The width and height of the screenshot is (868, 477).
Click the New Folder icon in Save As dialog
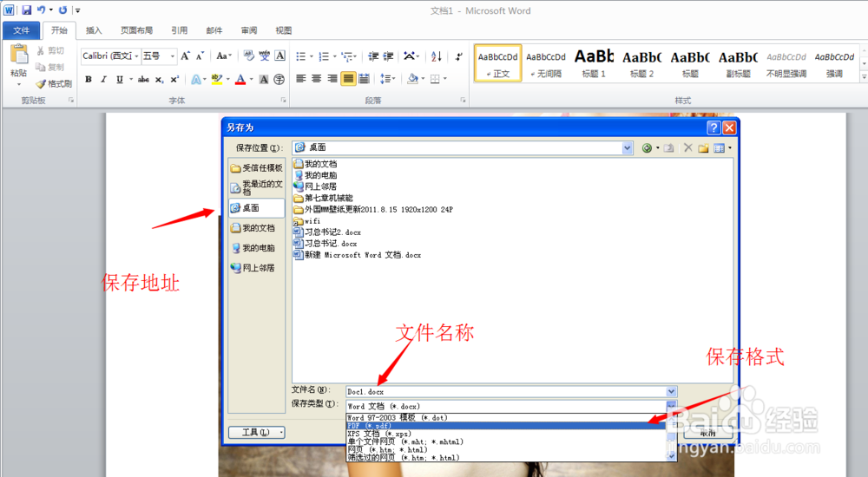coord(703,147)
